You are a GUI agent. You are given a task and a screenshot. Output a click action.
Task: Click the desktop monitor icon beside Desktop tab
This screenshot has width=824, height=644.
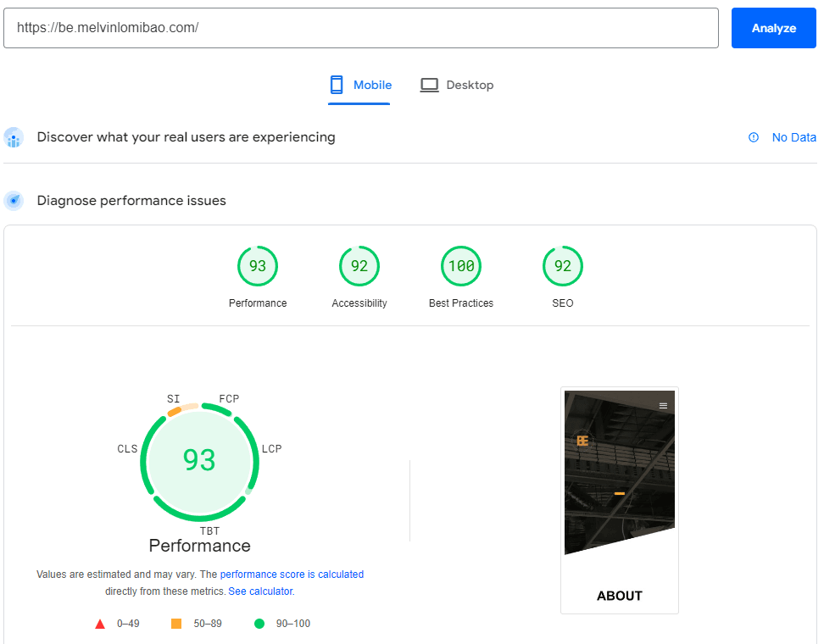[x=431, y=85]
